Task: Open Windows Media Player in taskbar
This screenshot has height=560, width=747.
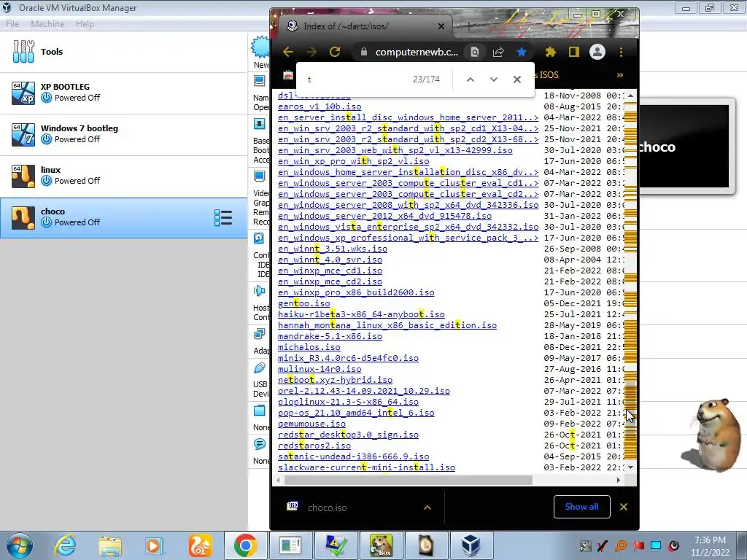Action: click(x=155, y=545)
